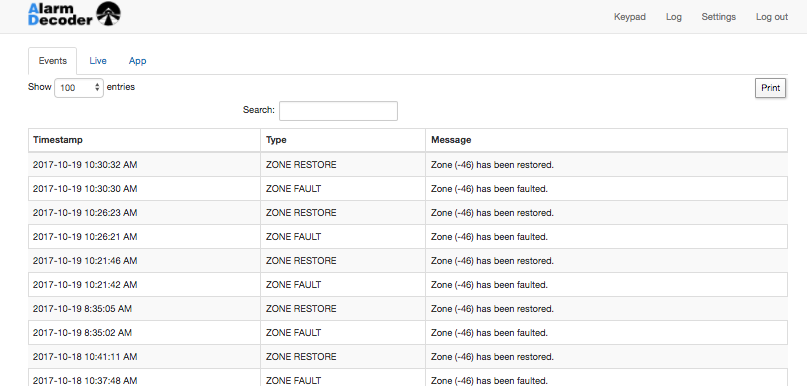Click ZONE FAULT type in 10:21:42 row

pyautogui.click(x=293, y=285)
